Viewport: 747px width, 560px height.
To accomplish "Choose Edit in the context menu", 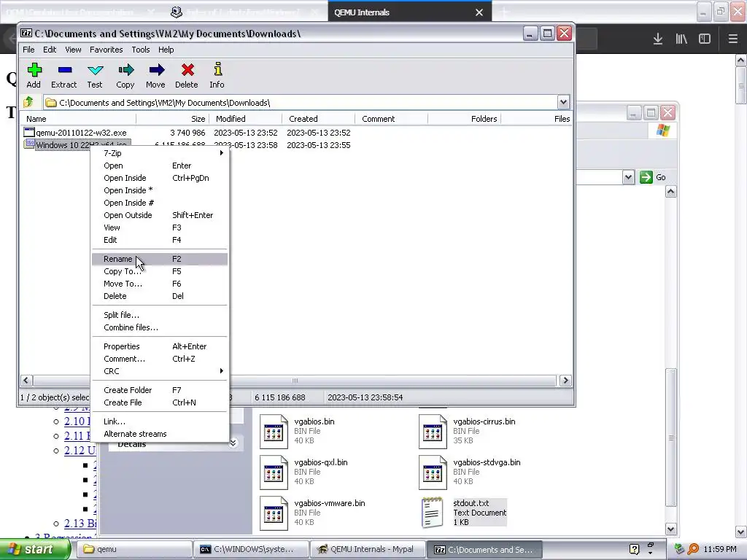I will click(x=159, y=239).
